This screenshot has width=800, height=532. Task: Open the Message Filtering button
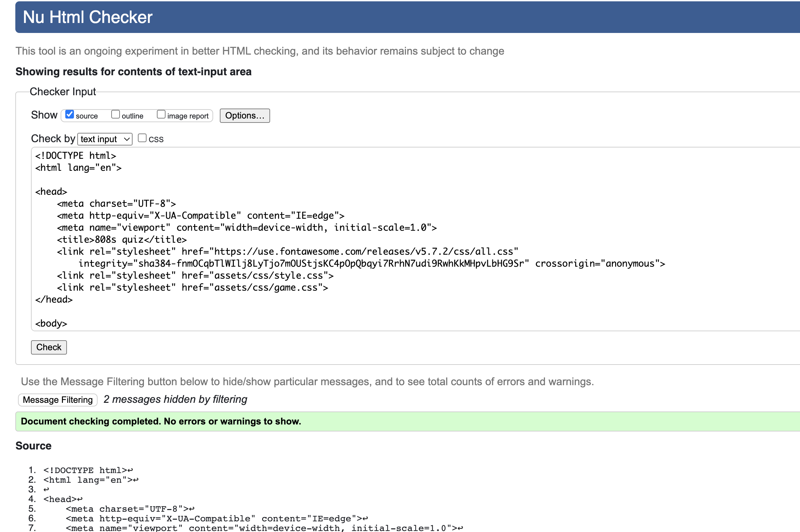pyautogui.click(x=58, y=400)
